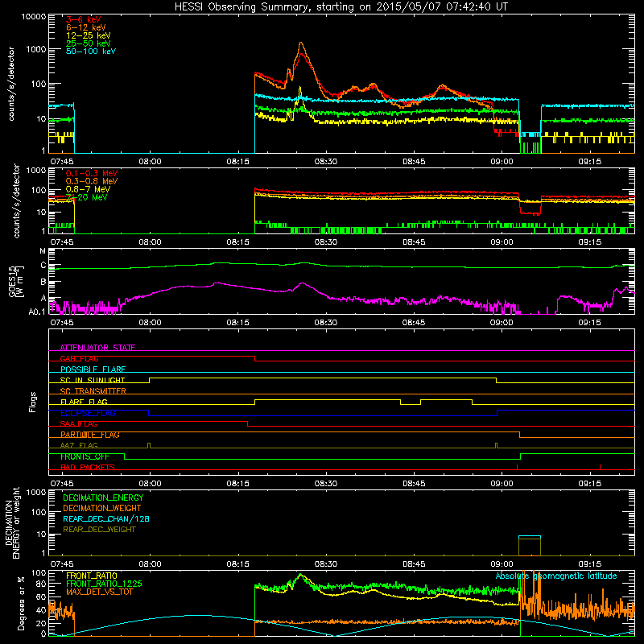The height and width of the screenshot is (644, 644).
Task: Select the green 7-20 MeV legend label
Action: coord(86,197)
